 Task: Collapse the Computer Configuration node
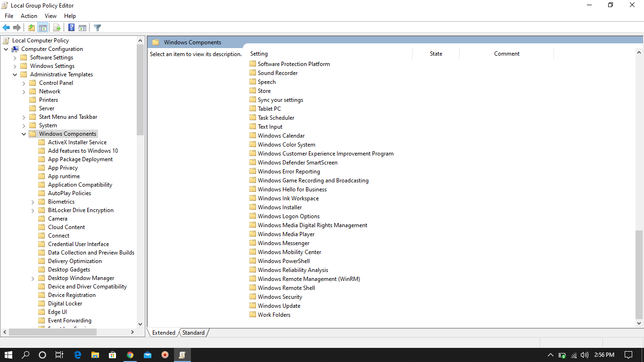pyautogui.click(x=6, y=49)
